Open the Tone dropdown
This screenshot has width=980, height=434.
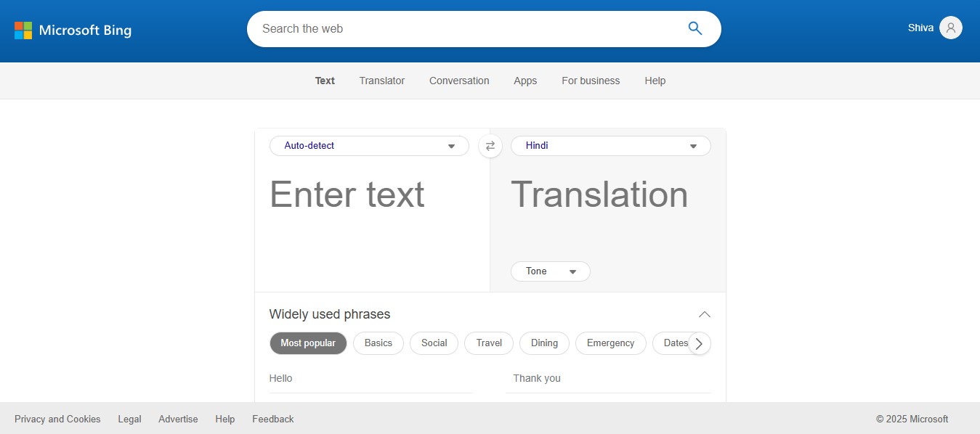550,271
